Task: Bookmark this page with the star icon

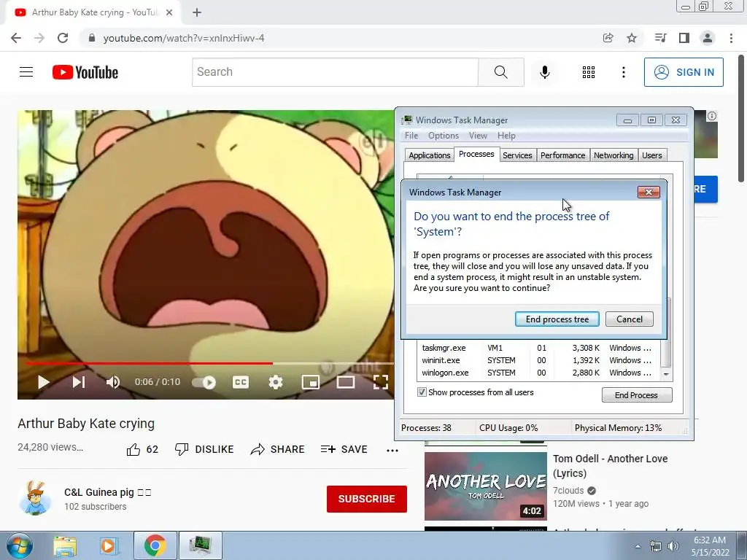Action: pos(632,38)
